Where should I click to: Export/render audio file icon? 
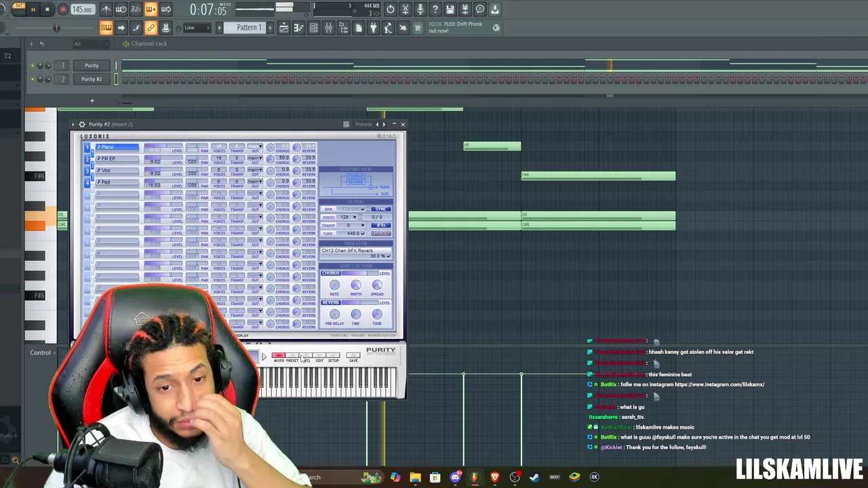pyautogui.click(x=465, y=9)
